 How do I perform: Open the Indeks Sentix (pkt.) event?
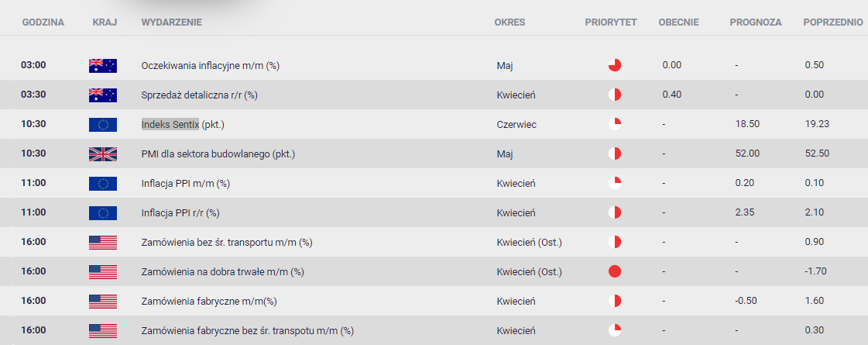183,124
